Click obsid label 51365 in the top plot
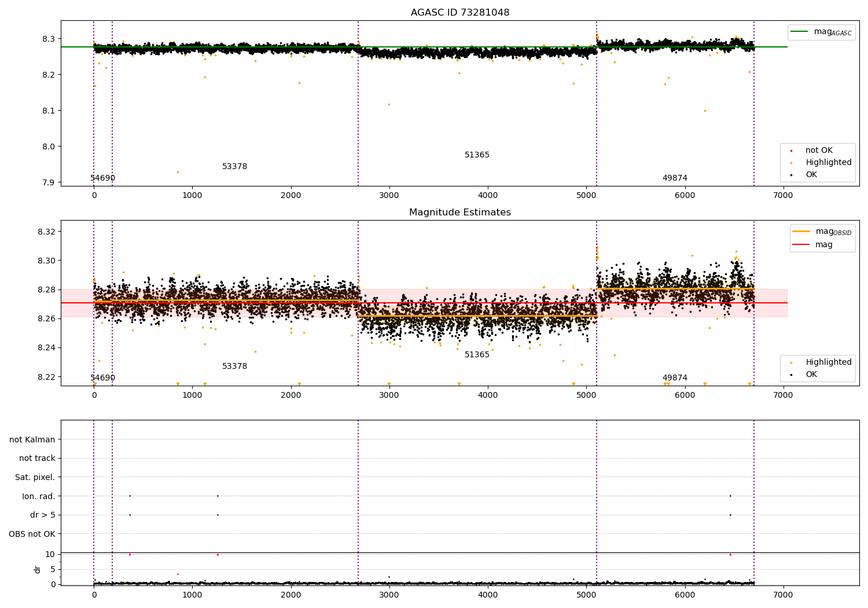 477,155
